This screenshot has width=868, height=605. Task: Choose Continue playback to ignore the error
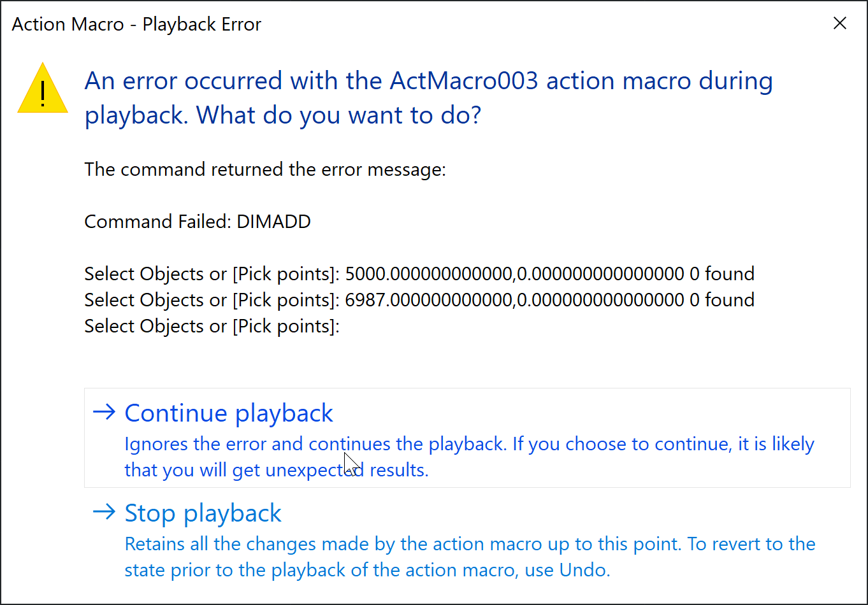tap(229, 413)
